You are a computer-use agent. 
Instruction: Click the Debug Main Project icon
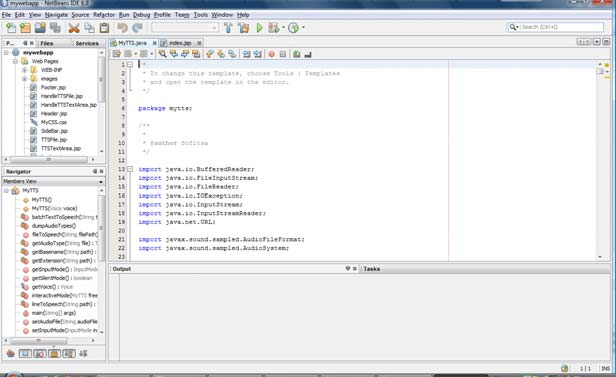click(x=273, y=27)
